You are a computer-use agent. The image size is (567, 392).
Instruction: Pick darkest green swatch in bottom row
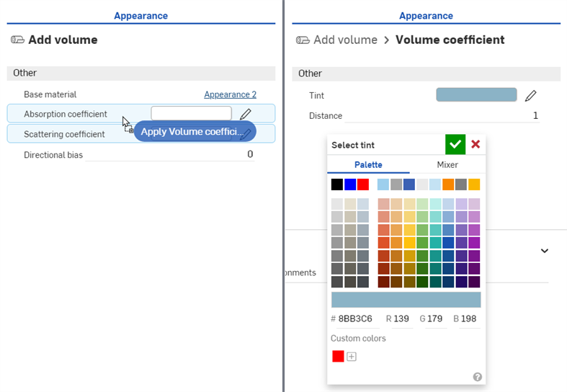[x=422, y=282]
